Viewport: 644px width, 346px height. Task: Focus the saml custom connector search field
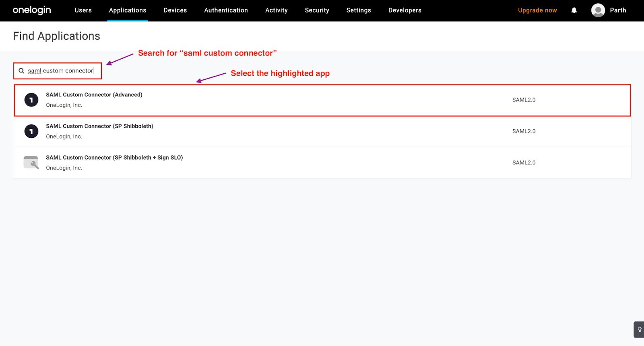click(57, 71)
